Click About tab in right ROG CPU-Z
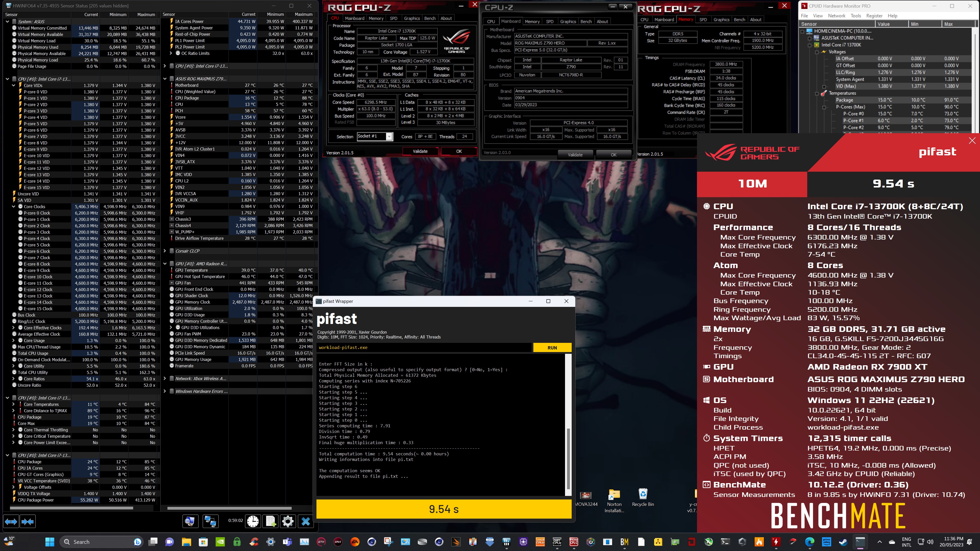Screen dimensions: 980x551 pos(755,20)
